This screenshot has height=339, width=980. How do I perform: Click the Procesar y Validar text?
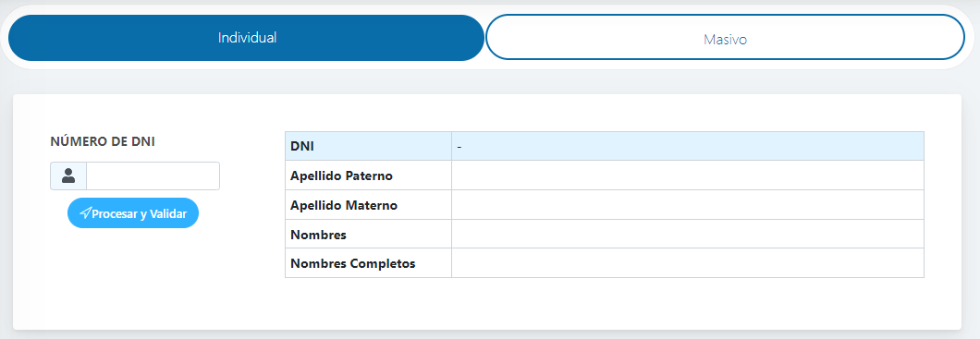point(140,213)
